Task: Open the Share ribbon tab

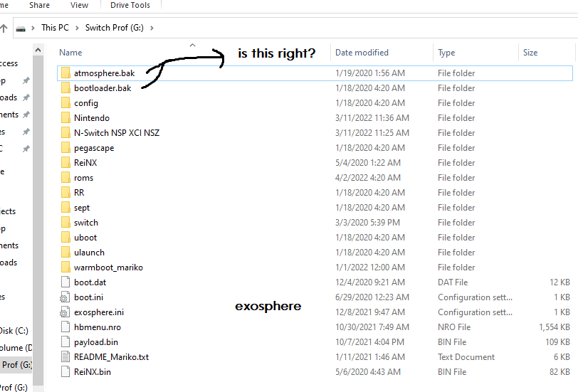Action: pyautogui.click(x=39, y=5)
